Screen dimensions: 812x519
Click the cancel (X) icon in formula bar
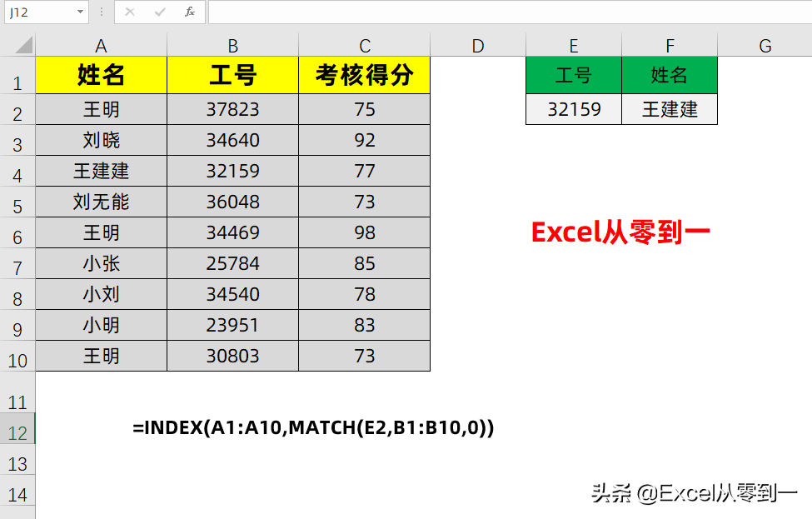[x=130, y=12]
